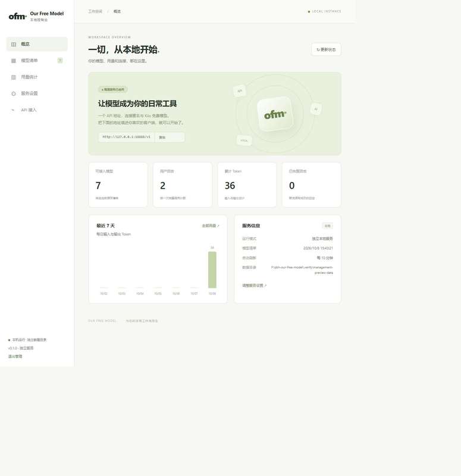Image resolution: width=461 pixels, height=476 pixels.
Task: Click the data directory path value
Action: (302, 270)
